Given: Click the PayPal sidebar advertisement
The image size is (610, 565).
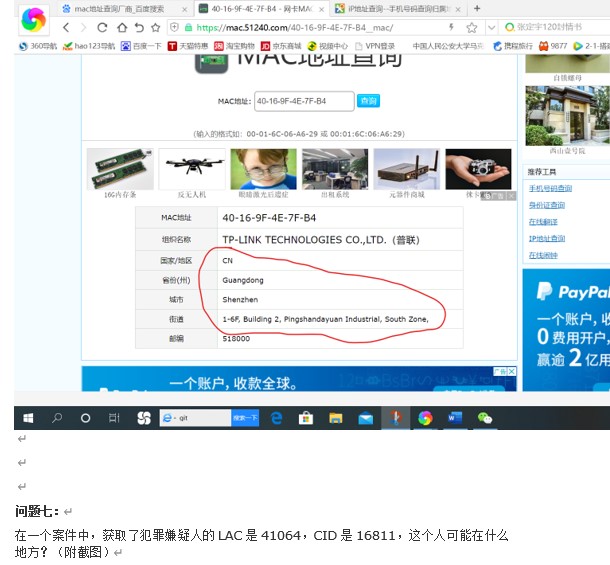Looking at the screenshot, I should (x=566, y=330).
